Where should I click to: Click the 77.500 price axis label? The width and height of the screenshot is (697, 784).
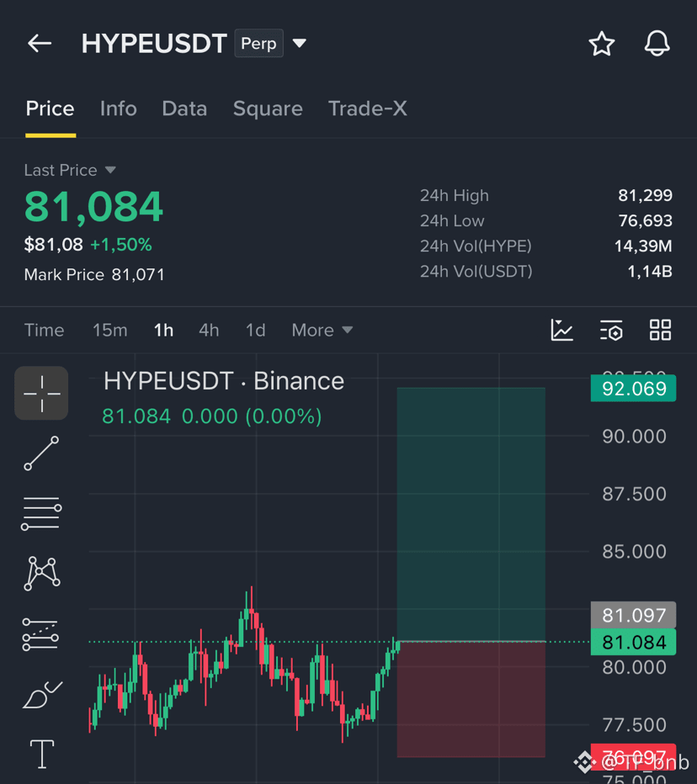634,724
